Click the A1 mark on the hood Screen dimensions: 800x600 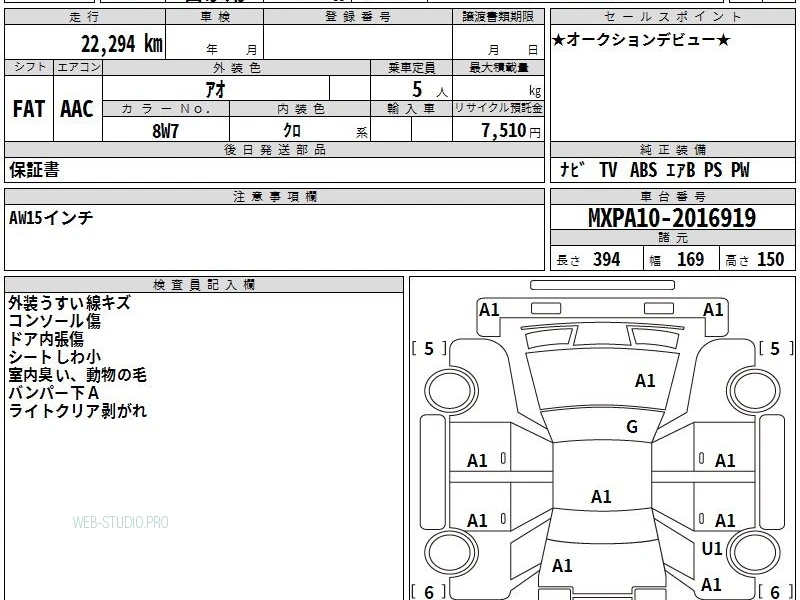coord(645,381)
